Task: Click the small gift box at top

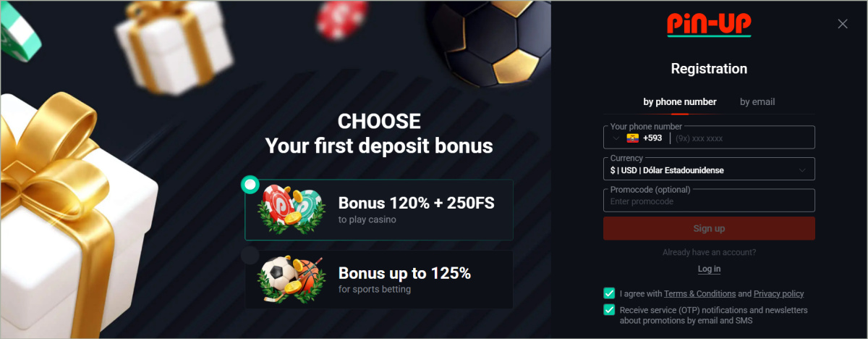Action: click(174, 43)
